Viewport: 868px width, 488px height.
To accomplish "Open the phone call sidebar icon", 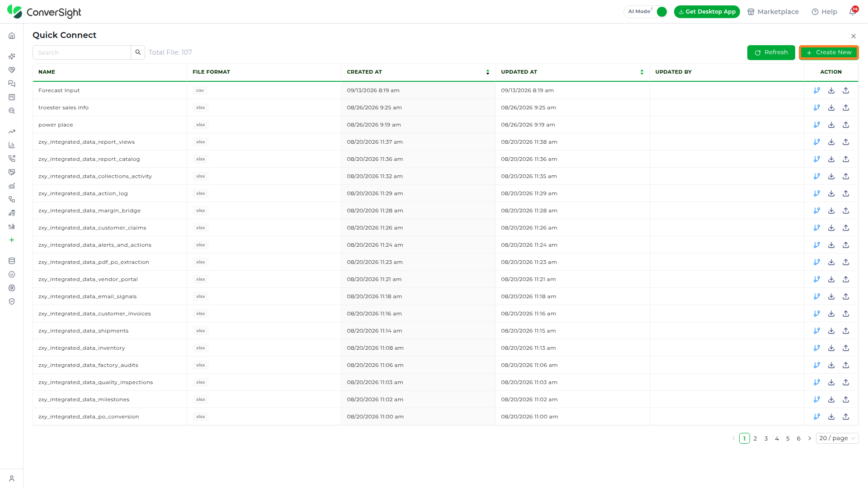I will 12,159.
